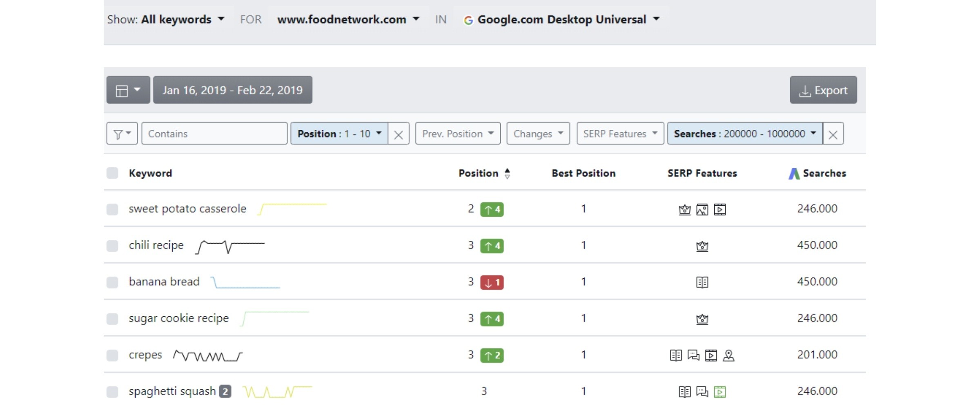This screenshot has width=980, height=413.
Task: Open the Google.com Desktop Universal dropdown
Action: pos(562,19)
